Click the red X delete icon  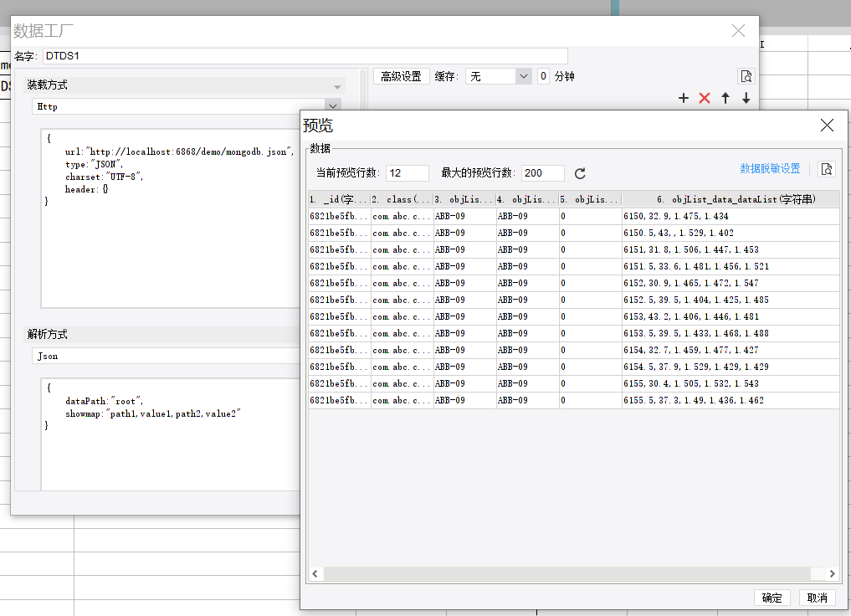[x=704, y=98]
